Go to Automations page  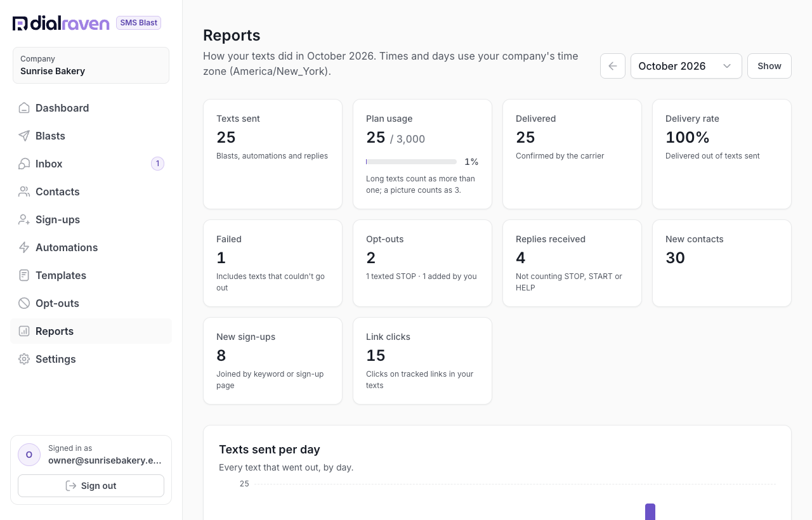click(x=91, y=247)
